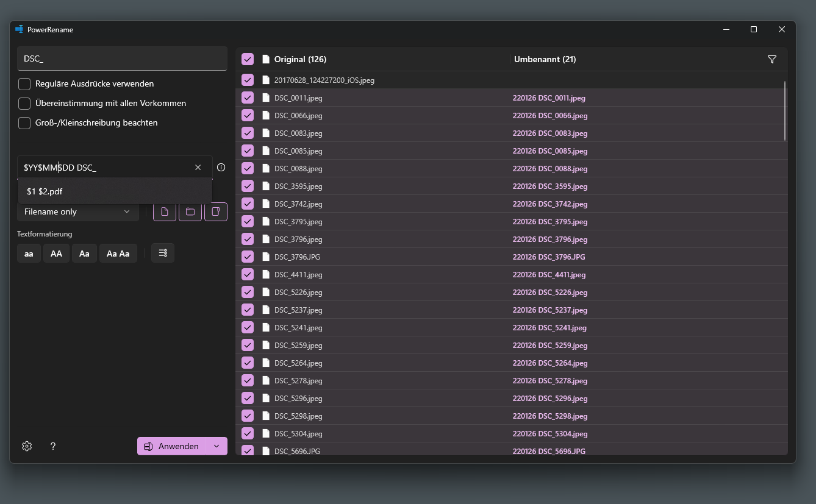Select row DSC_5296.jpeg
816x504 pixels.
pyautogui.click(x=511, y=398)
